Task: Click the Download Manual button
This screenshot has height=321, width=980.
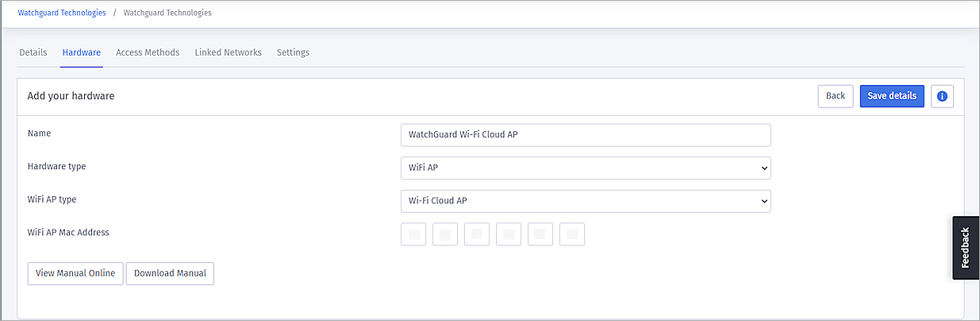Action: (170, 273)
